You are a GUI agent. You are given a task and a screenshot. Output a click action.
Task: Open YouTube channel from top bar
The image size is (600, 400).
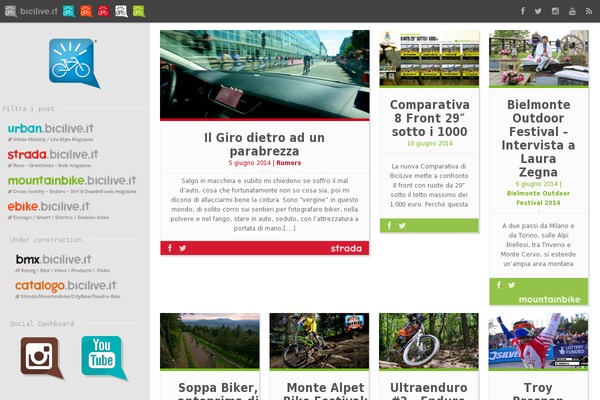tap(572, 11)
